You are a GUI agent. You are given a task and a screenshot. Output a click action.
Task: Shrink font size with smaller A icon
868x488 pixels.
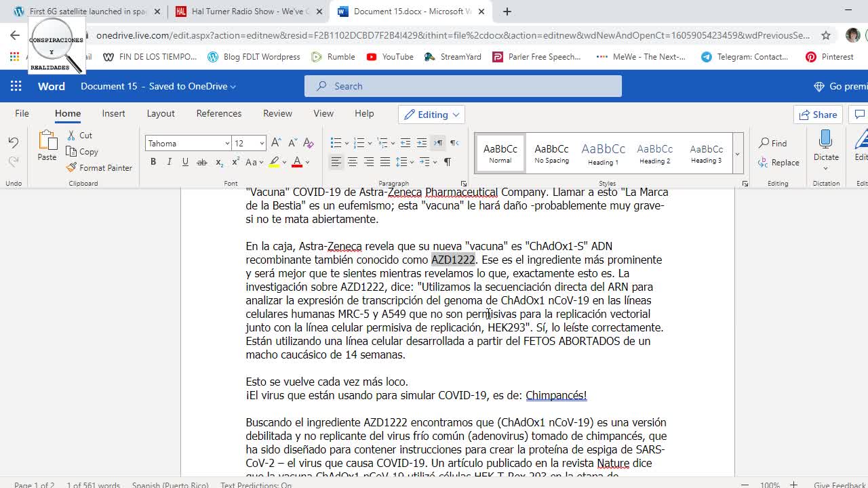pyautogui.click(x=292, y=143)
